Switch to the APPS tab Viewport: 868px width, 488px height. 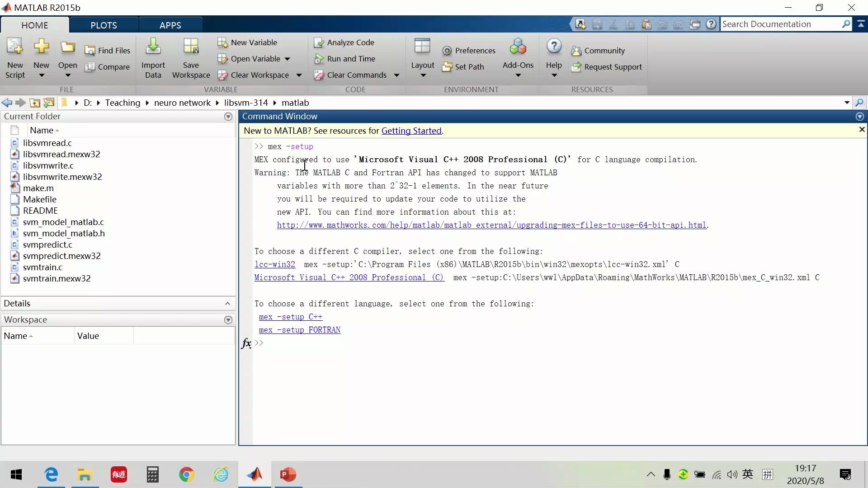(x=170, y=25)
